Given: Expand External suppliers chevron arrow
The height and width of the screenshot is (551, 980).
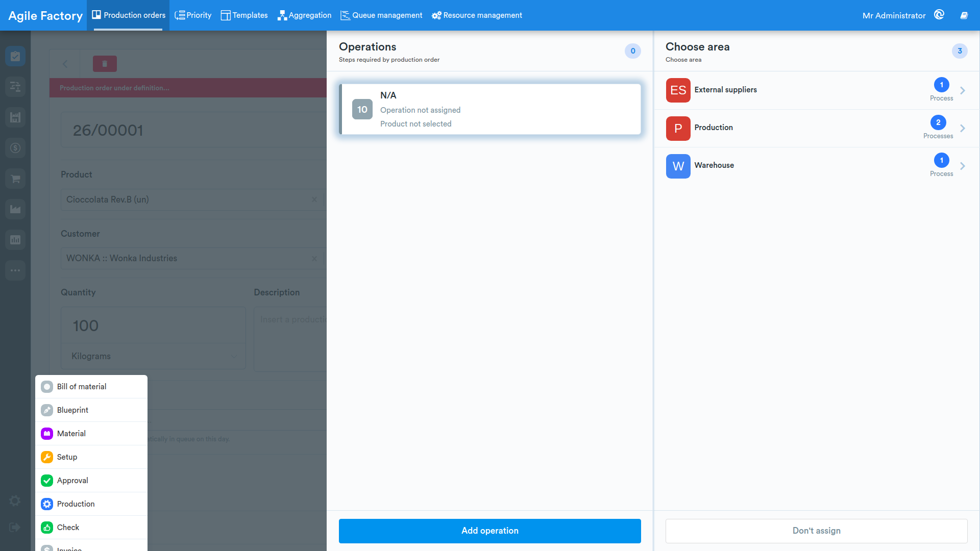Looking at the screenshot, I should (963, 90).
